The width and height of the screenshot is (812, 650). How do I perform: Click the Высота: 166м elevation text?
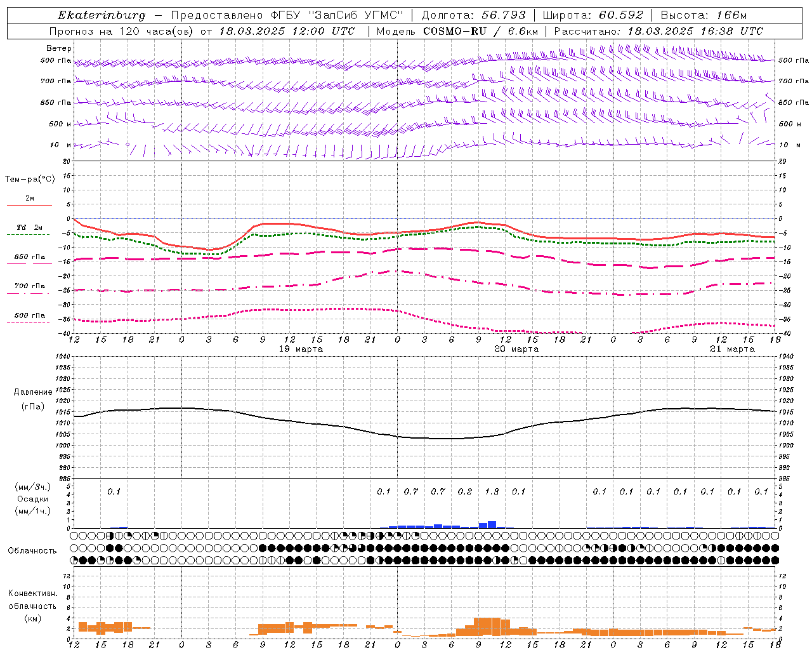tap(704, 15)
